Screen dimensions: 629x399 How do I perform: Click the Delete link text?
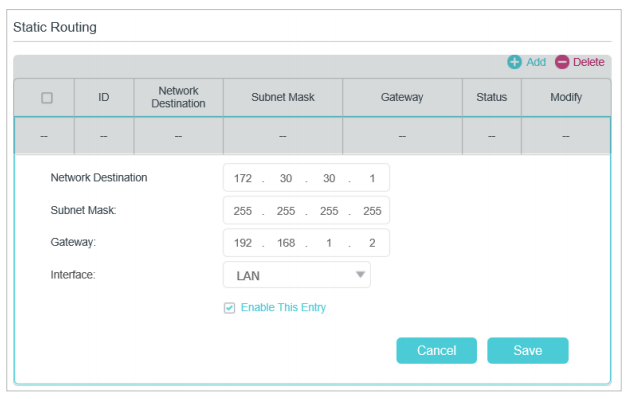point(588,62)
